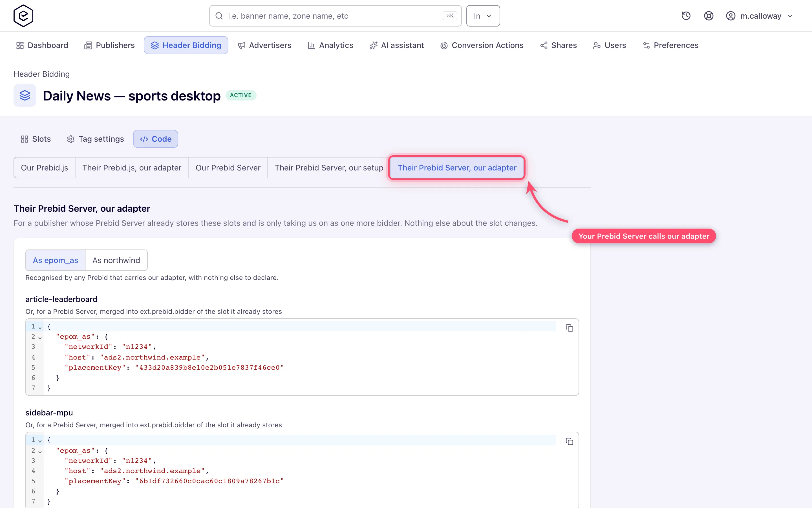Select Their Prebid Server, our setup
Screen dimensions: 812x508
[329, 168]
